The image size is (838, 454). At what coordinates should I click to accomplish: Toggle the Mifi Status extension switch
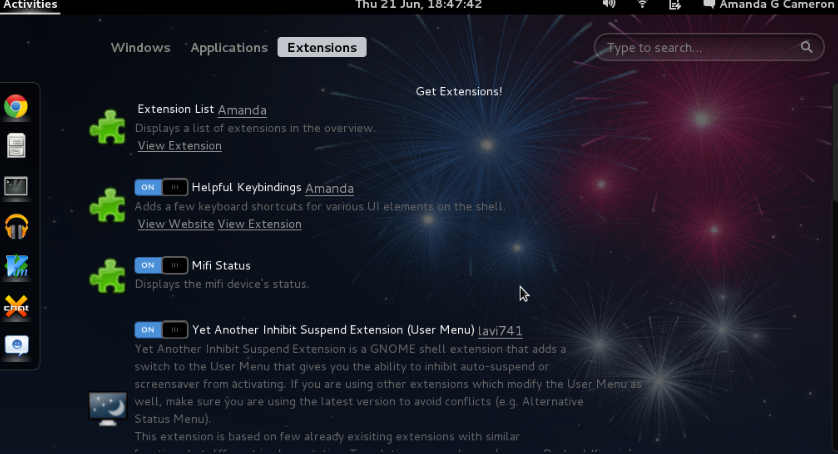pyautogui.click(x=161, y=265)
